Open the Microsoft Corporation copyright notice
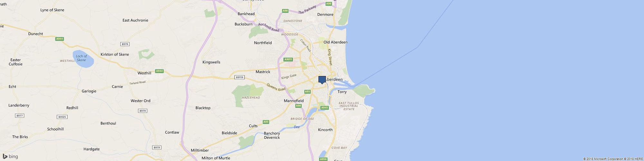 603,159
